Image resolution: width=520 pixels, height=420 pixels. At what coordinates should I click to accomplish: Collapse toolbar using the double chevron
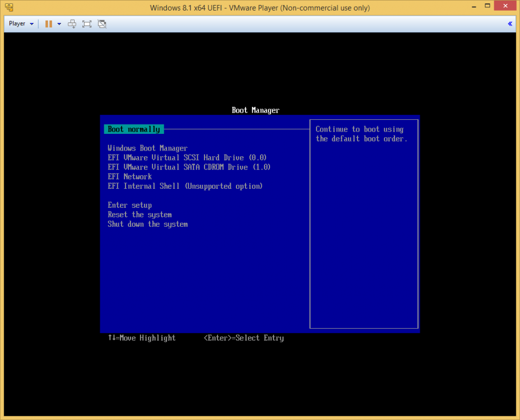coord(510,24)
